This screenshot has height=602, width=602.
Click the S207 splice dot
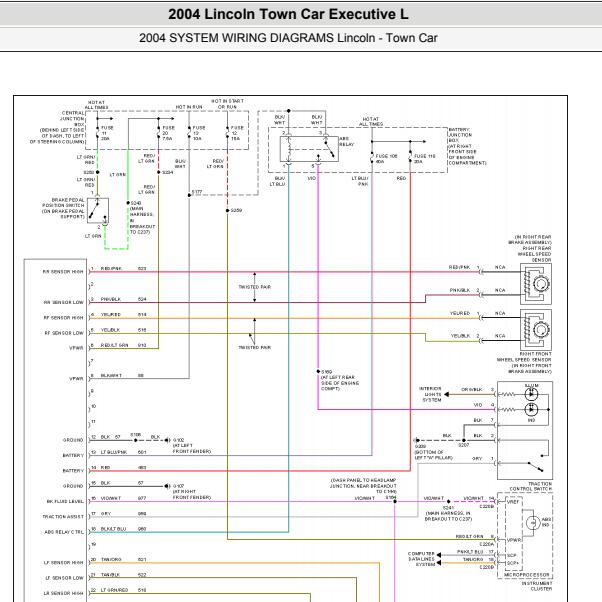(x=464, y=440)
